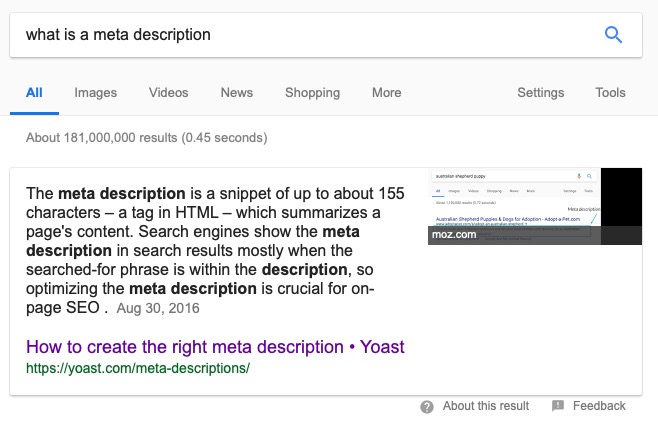Switch to the Shopping tab
658x425 pixels.
pos(312,93)
